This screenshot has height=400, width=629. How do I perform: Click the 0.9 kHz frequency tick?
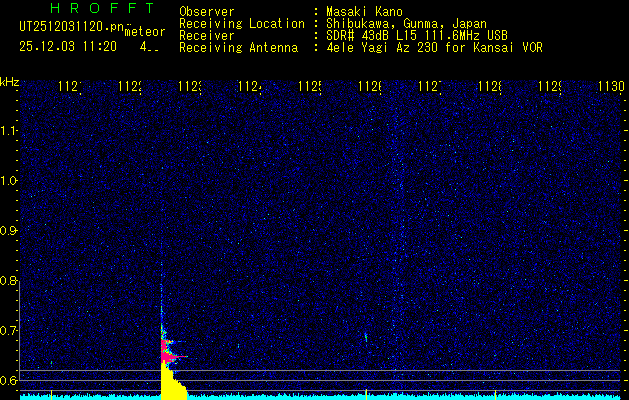[9, 231]
